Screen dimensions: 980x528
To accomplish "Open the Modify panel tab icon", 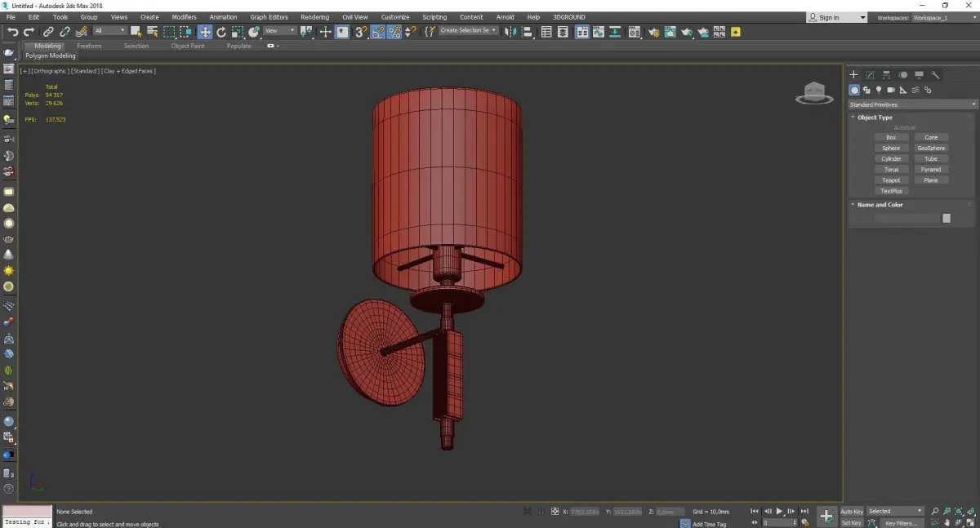I will (870, 75).
